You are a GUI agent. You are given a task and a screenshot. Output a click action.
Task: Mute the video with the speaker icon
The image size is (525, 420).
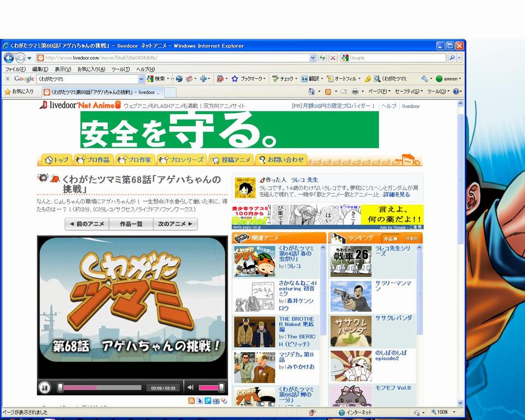tap(190, 388)
